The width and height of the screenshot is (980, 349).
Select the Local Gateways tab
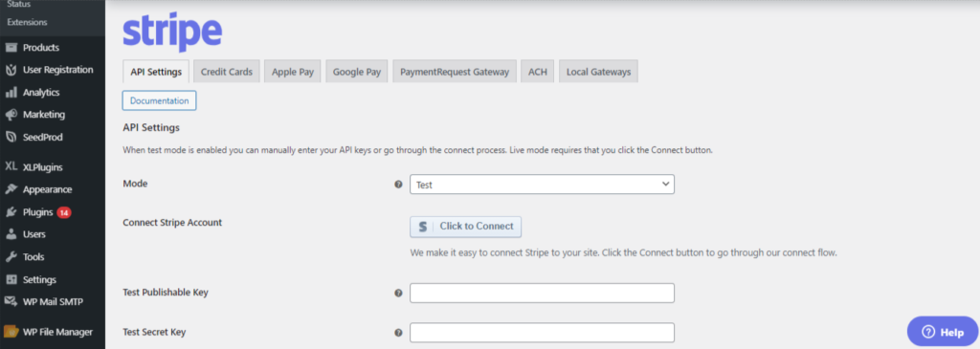point(598,72)
